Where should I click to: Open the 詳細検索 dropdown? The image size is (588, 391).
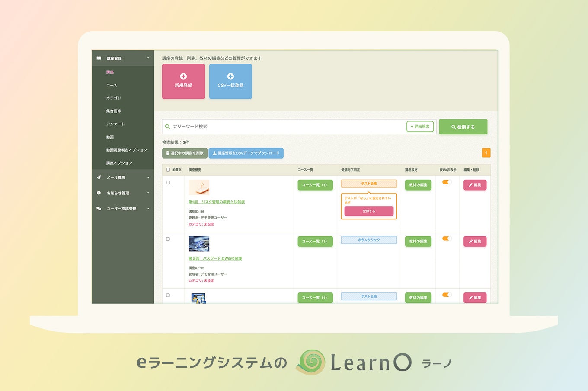[420, 127]
